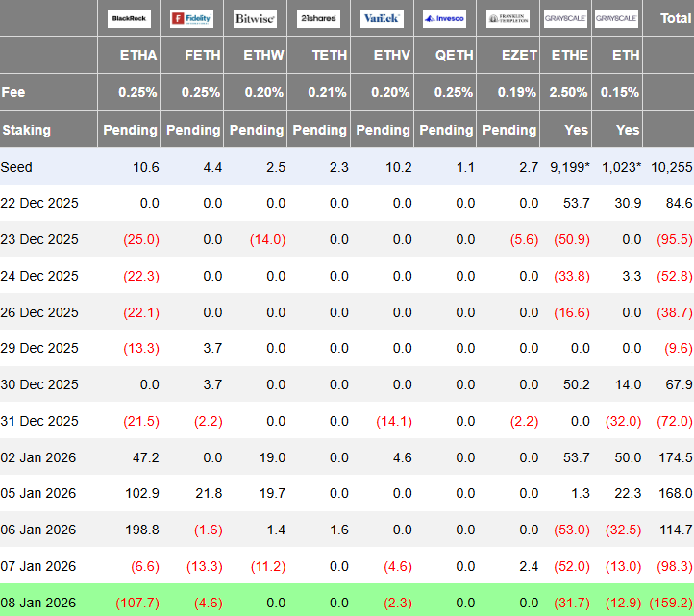Select total (159.2) on 08 Jan 2026
This screenshot has width=694, height=616.
(671, 603)
